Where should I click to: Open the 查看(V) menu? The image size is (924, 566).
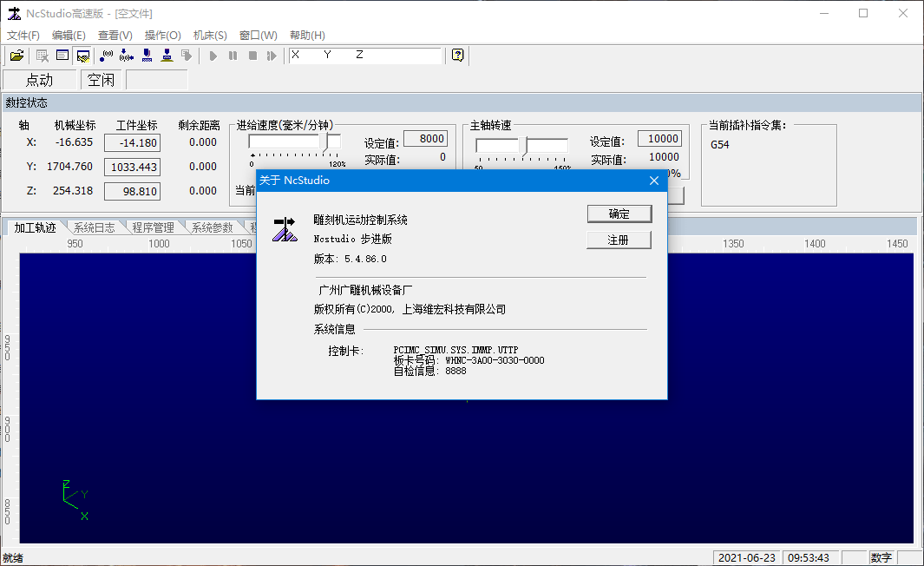(x=115, y=36)
